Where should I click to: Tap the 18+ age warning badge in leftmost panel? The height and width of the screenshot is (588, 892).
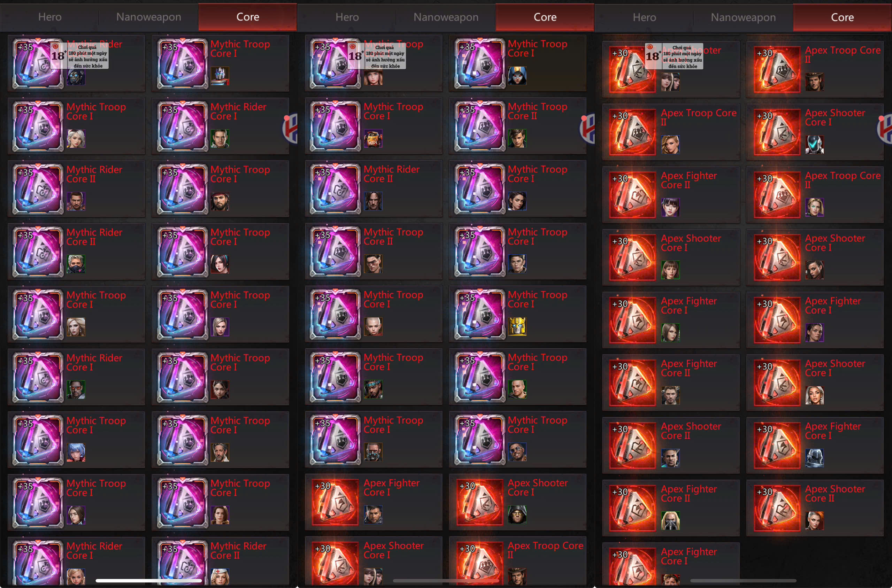(x=79, y=56)
